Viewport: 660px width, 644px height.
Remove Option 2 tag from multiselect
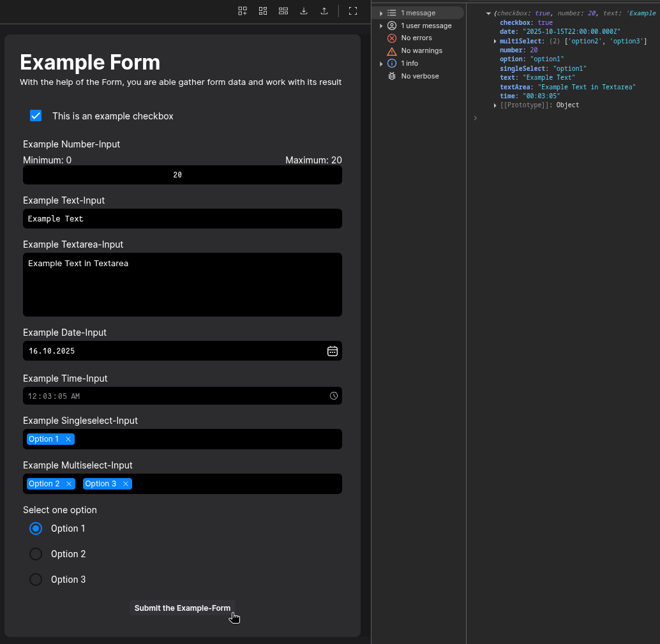pos(69,484)
